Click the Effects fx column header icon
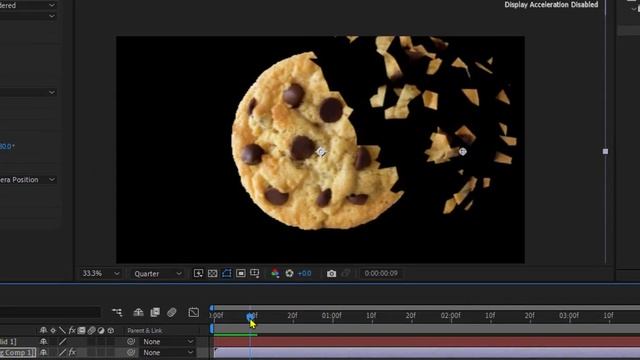Viewport: 640px width, 360px height. (72, 331)
